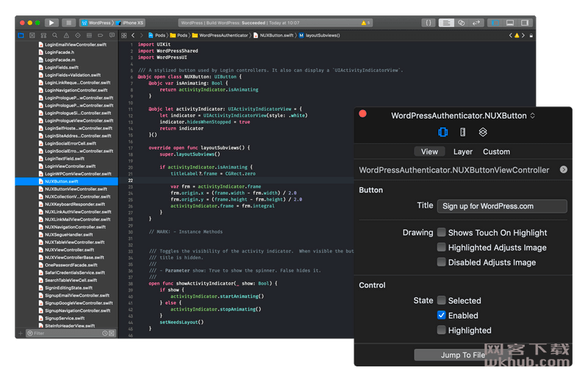588x381 pixels.
Task: Select the ruler size inspector in NUXButton panel
Action: [463, 132]
